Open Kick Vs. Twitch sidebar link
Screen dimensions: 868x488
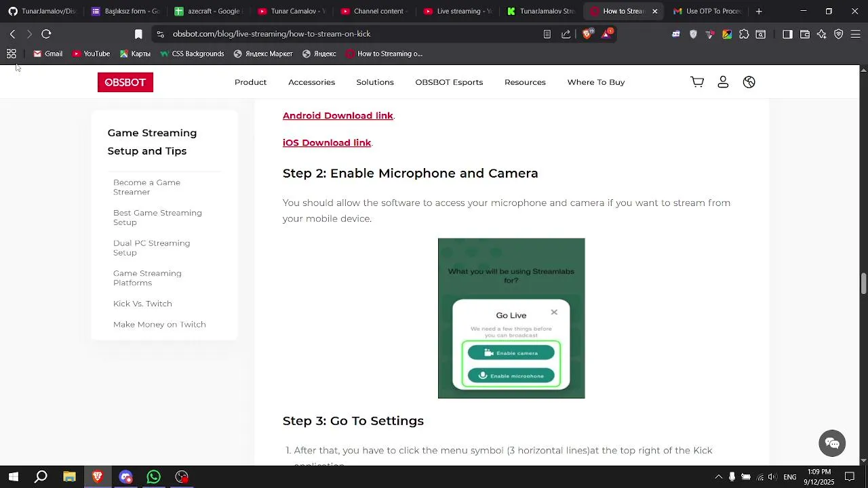coord(142,304)
